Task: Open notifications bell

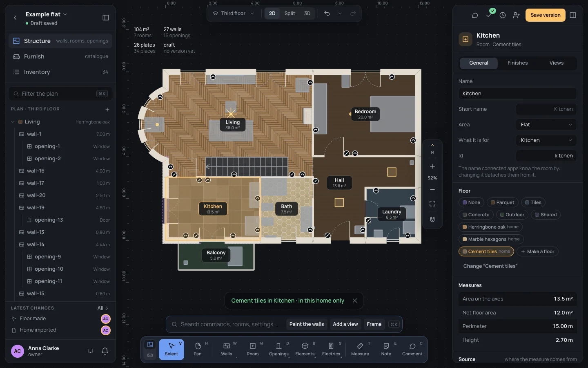Action: [x=105, y=351]
